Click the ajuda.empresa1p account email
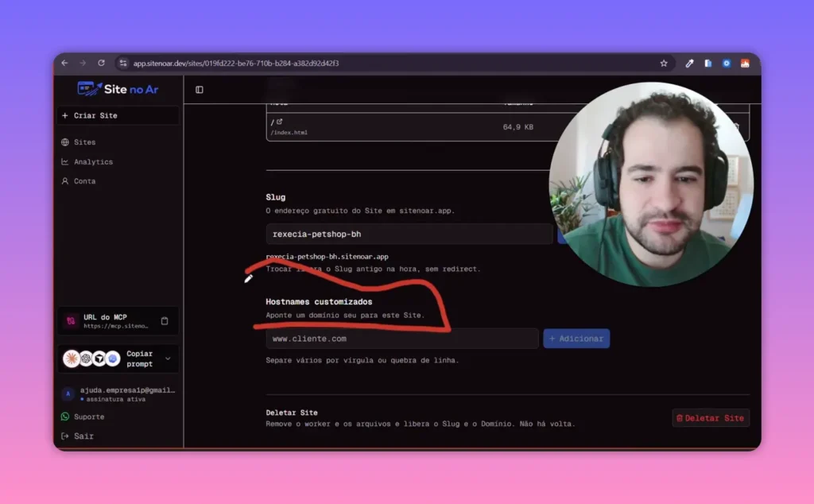This screenshot has width=814, height=504. coord(128,390)
